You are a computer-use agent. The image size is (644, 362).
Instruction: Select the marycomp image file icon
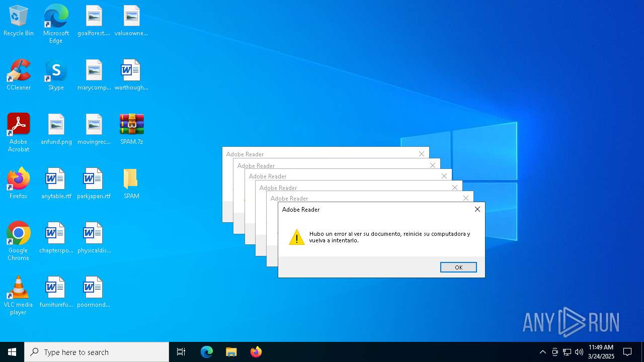tap(94, 75)
